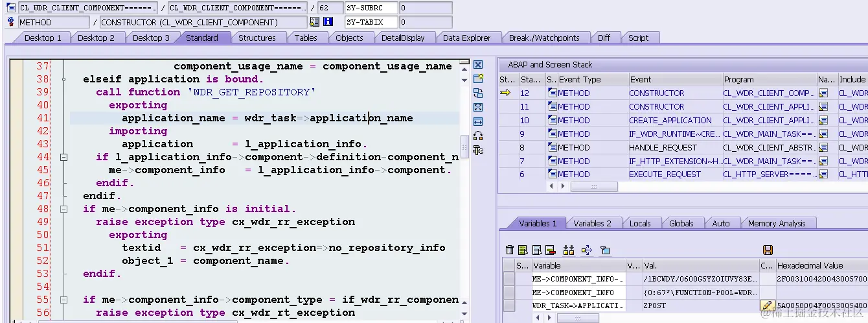868x323 pixels.
Task: Click the navigation icon in the EXECUTE_REQUEST row
Action: (x=823, y=174)
